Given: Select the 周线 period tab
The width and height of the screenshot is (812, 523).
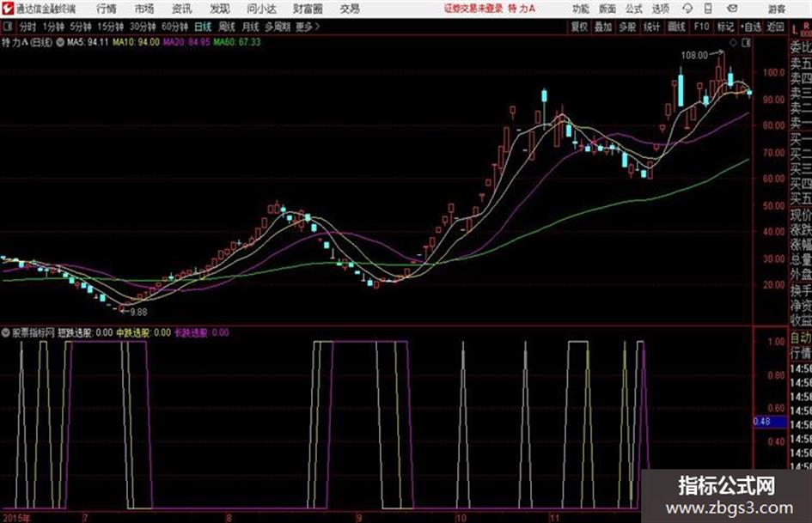Looking at the screenshot, I should [x=227, y=27].
